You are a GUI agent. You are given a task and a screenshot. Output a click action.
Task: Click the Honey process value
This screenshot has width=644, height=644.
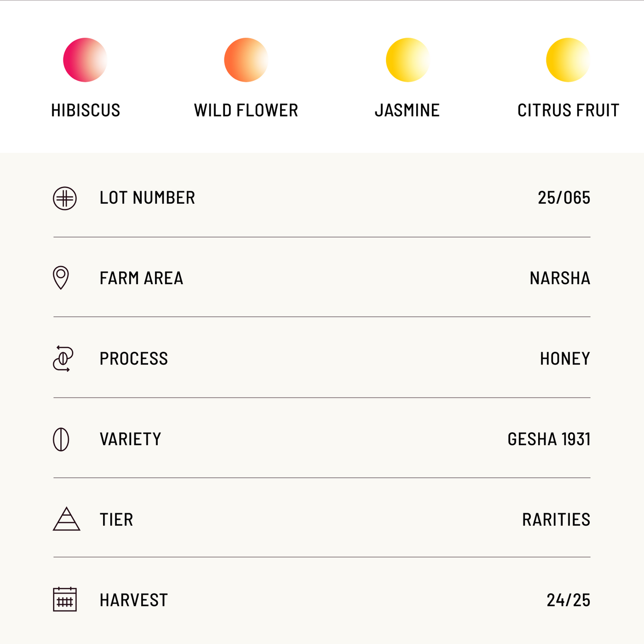[x=565, y=359]
